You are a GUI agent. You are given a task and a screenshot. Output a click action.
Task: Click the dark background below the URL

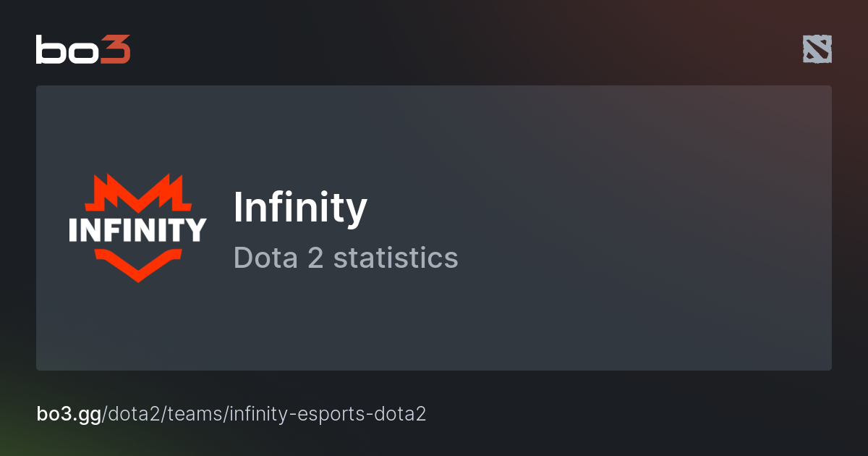pyautogui.click(x=434, y=442)
